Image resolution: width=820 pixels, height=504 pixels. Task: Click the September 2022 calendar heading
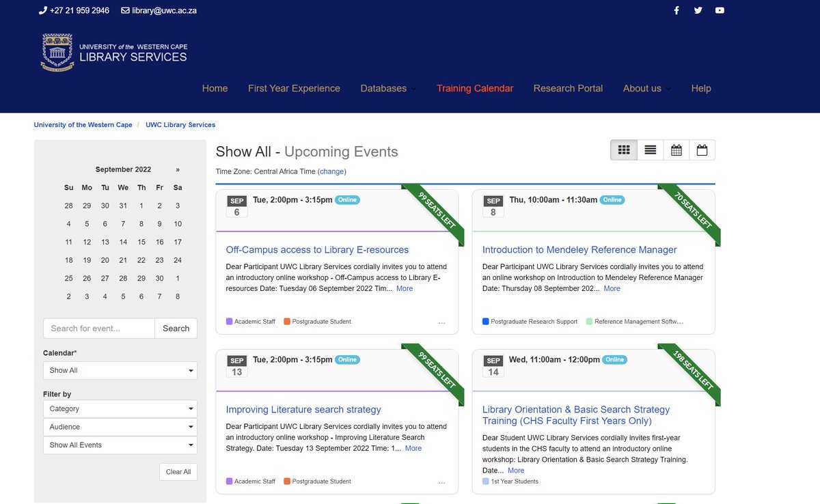(123, 169)
